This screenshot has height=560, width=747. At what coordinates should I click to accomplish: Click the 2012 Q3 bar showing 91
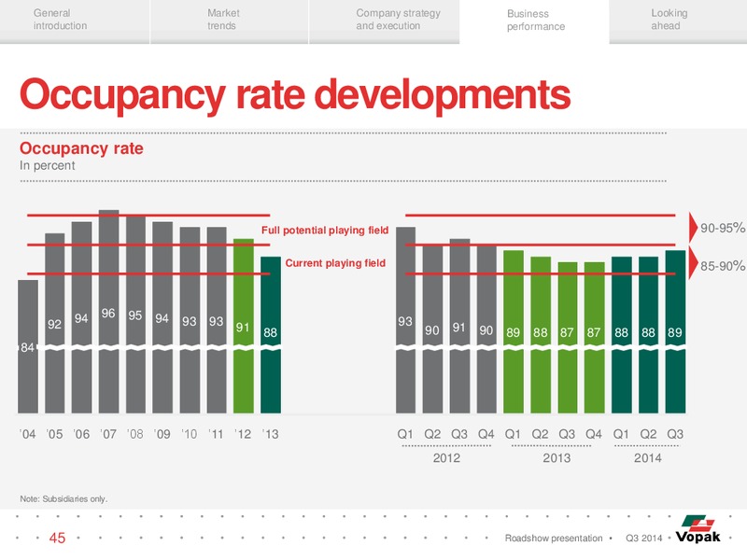[459, 326]
